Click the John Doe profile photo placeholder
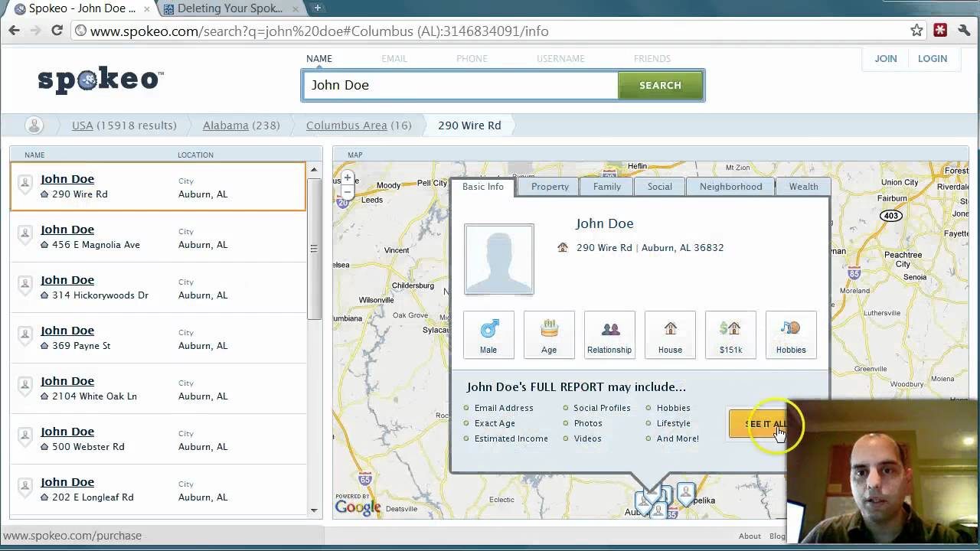 tap(499, 259)
